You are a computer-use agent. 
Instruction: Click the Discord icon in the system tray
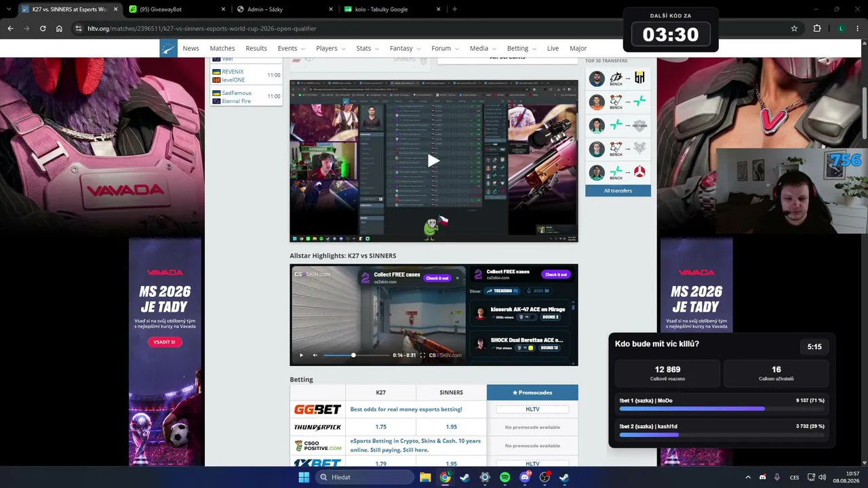pyautogui.click(x=763, y=477)
